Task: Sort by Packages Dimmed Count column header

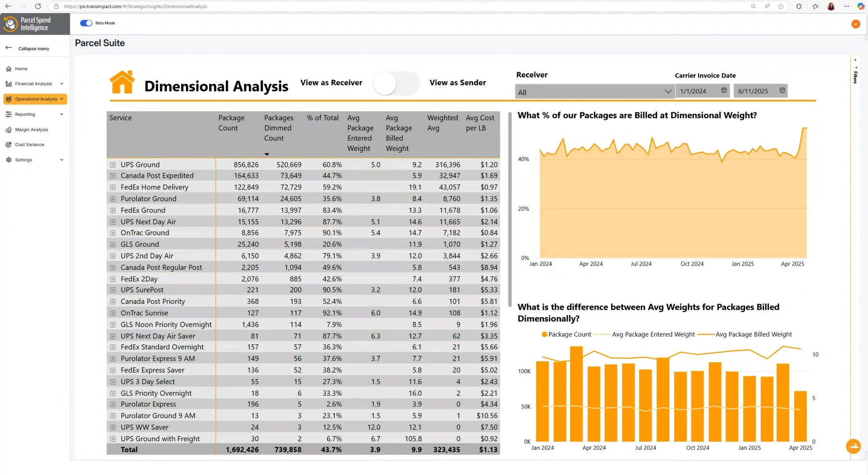Action: click(x=279, y=128)
